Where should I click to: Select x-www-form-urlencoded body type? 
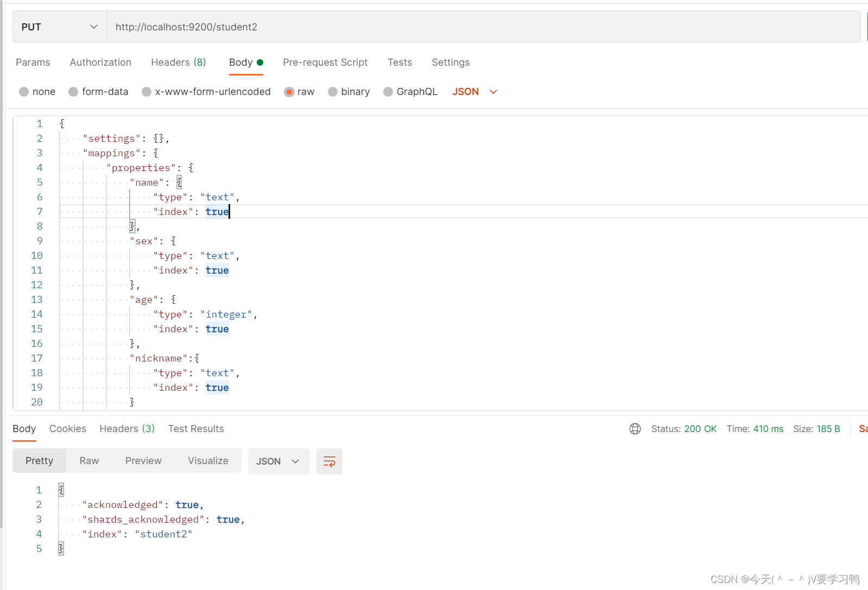tap(147, 92)
